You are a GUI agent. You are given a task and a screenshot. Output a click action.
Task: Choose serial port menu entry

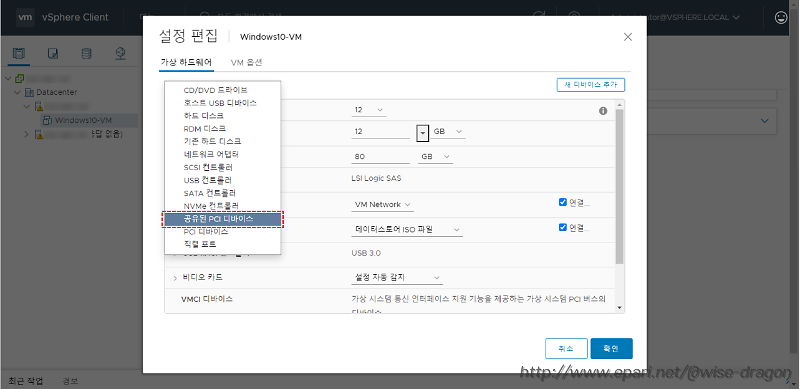222,245
